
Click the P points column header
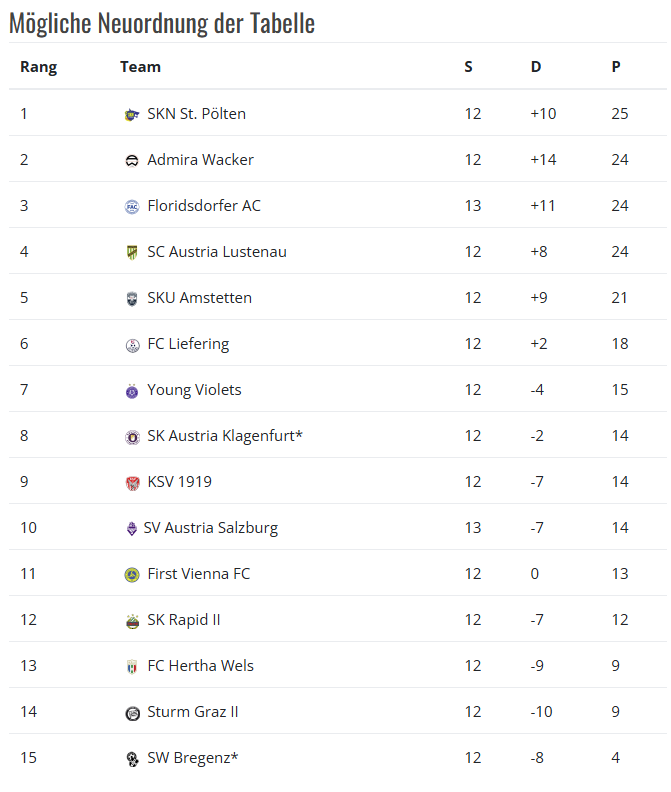(x=616, y=67)
